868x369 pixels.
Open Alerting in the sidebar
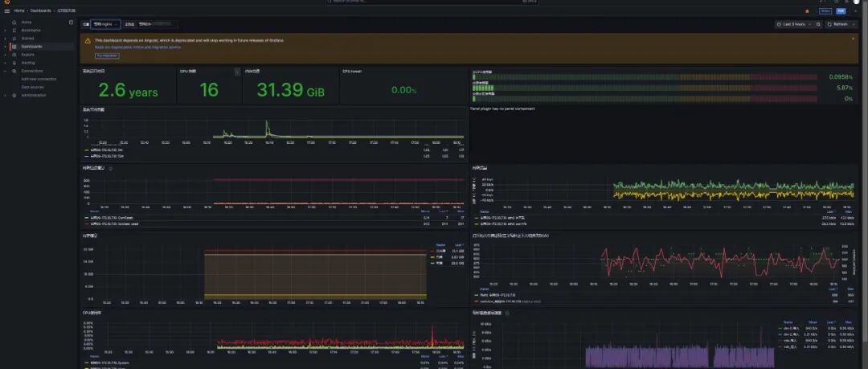(x=27, y=63)
